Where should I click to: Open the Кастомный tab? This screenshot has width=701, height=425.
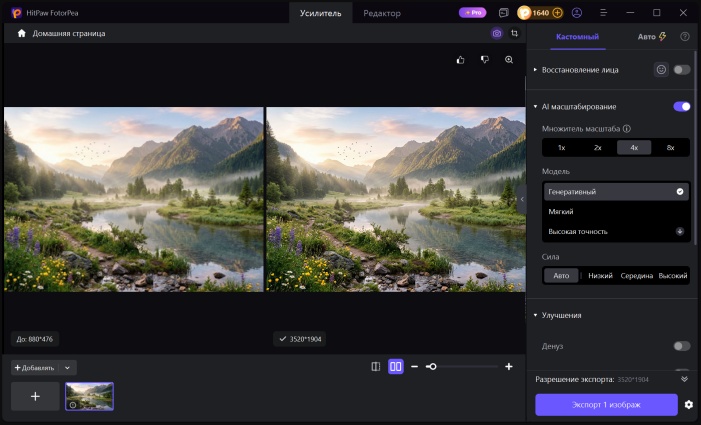[577, 37]
